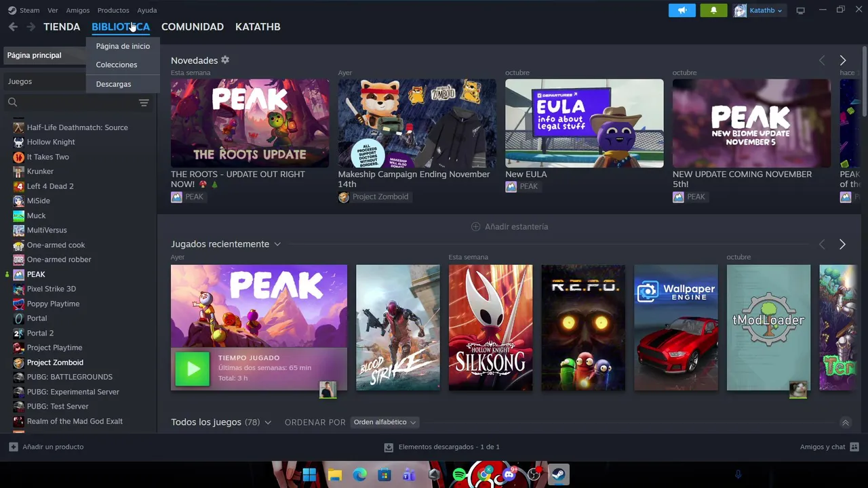The image size is (868, 488).
Task: Open File Explorer from taskbar
Action: pyautogui.click(x=334, y=474)
